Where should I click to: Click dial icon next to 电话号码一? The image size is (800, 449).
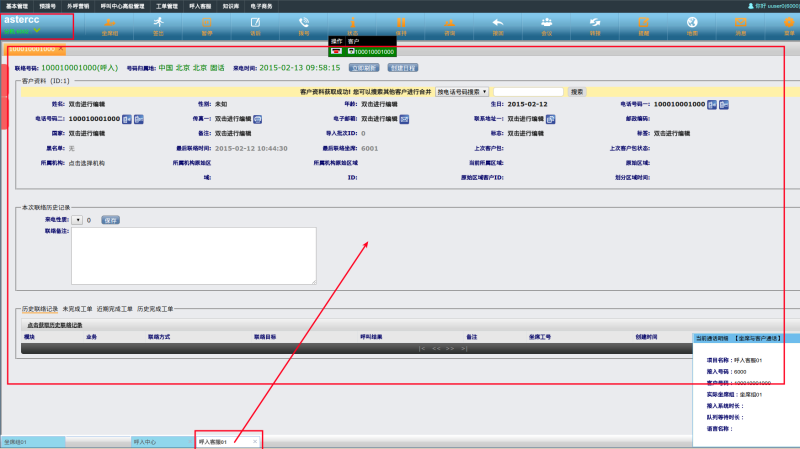(712, 104)
